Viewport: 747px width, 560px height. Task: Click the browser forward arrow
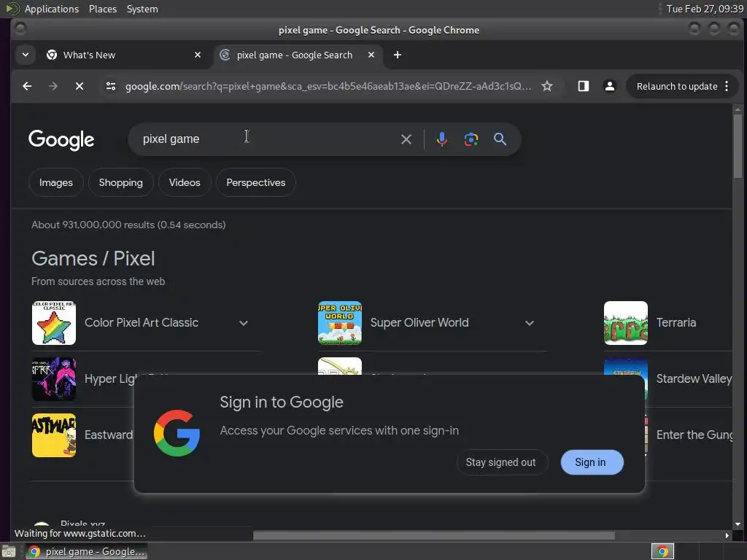point(53,86)
